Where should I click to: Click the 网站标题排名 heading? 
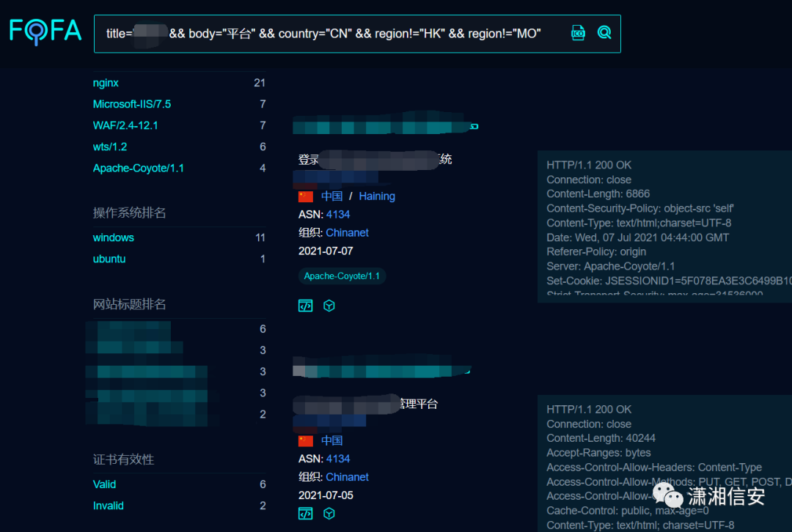pyautogui.click(x=129, y=304)
